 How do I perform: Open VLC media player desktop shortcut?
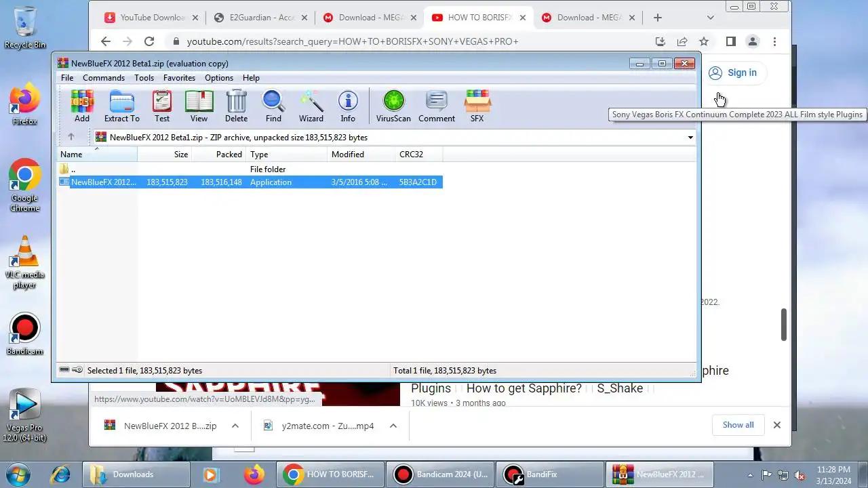point(25,263)
